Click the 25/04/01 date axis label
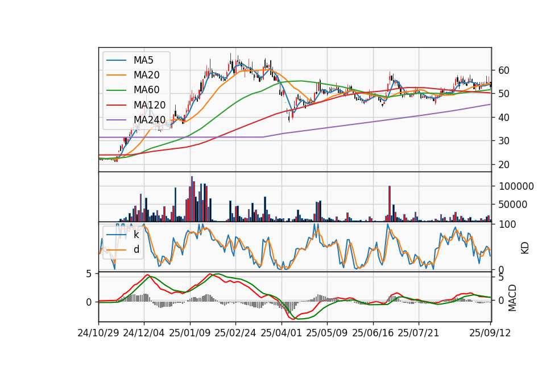546x392 pixels. (282, 333)
